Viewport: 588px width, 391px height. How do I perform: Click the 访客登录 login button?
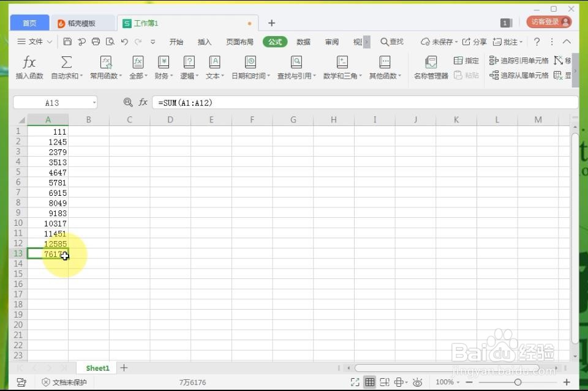(x=548, y=21)
